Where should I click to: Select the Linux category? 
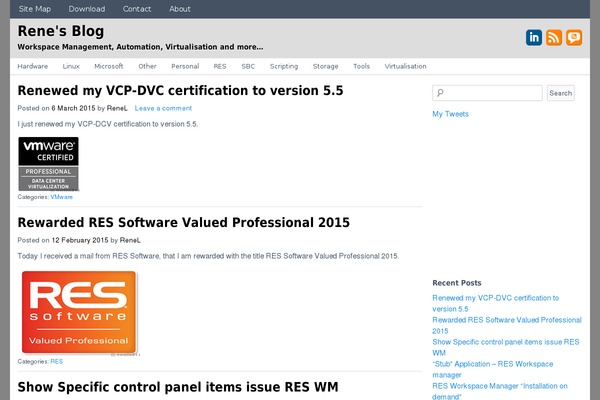pyautogui.click(x=71, y=66)
